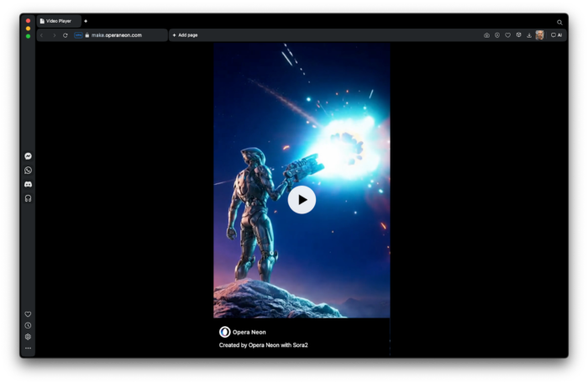This screenshot has width=588, height=384.
Task: Launch Discord from the sidebar
Action: pyautogui.click(x=28, y=184)
